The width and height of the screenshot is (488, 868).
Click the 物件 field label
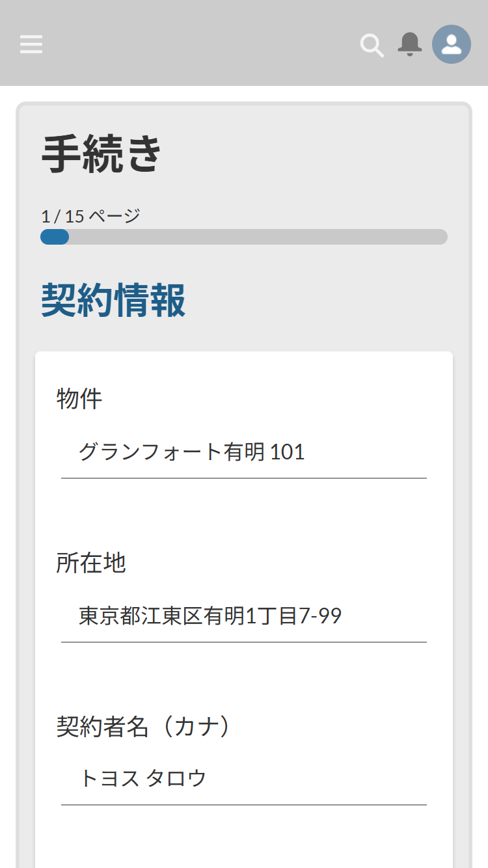(x=79, y=399)
